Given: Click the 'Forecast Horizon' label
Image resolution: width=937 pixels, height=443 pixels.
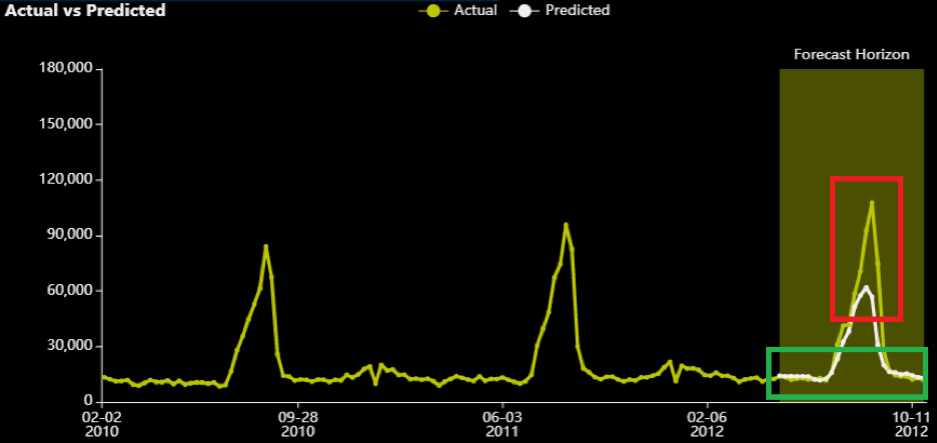Looking at the screenshot, I should pyautogui.click(x=851, y=54).
